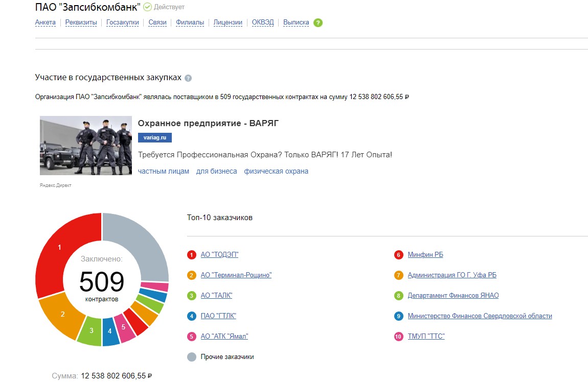588x382 pixels.
Task: Select the orange donut segment labeled 2
Action: 63,314
